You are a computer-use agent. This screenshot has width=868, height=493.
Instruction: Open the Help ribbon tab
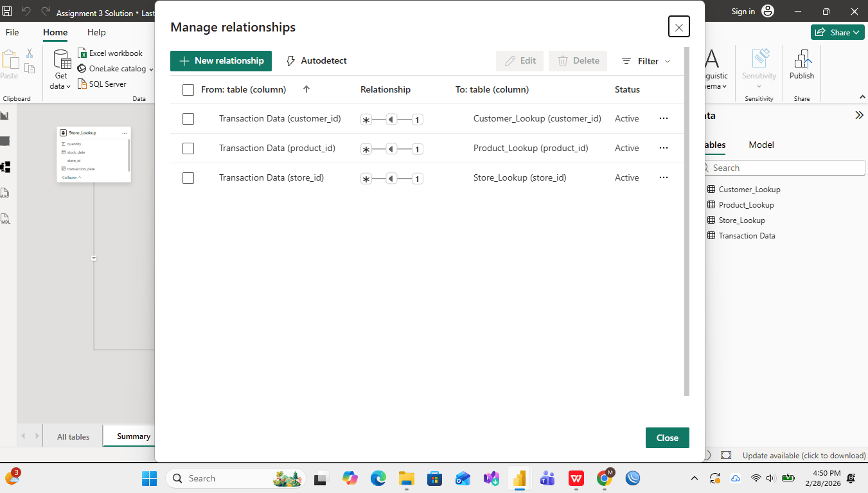pyautogui.click(x=96, y=32)
